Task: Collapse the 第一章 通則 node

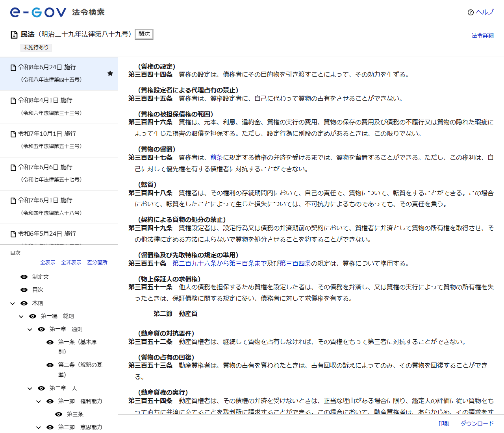Action: 30,329
